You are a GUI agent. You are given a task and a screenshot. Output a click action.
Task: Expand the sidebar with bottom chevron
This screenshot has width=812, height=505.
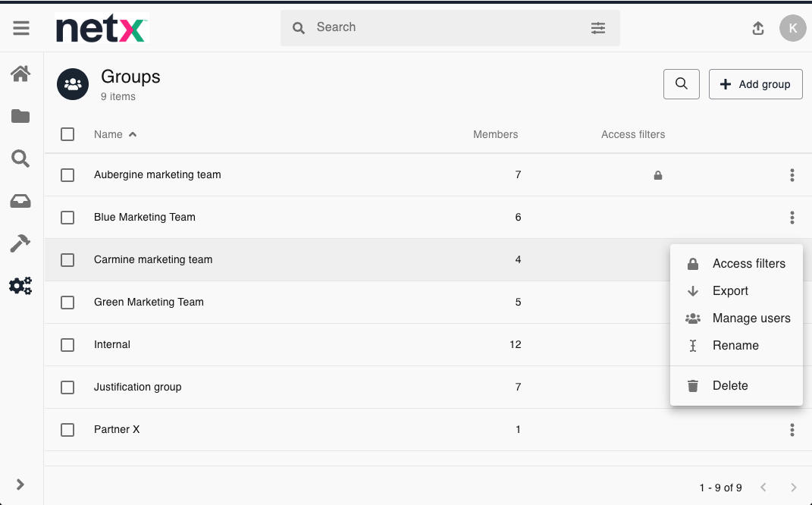tap(20, 485)
